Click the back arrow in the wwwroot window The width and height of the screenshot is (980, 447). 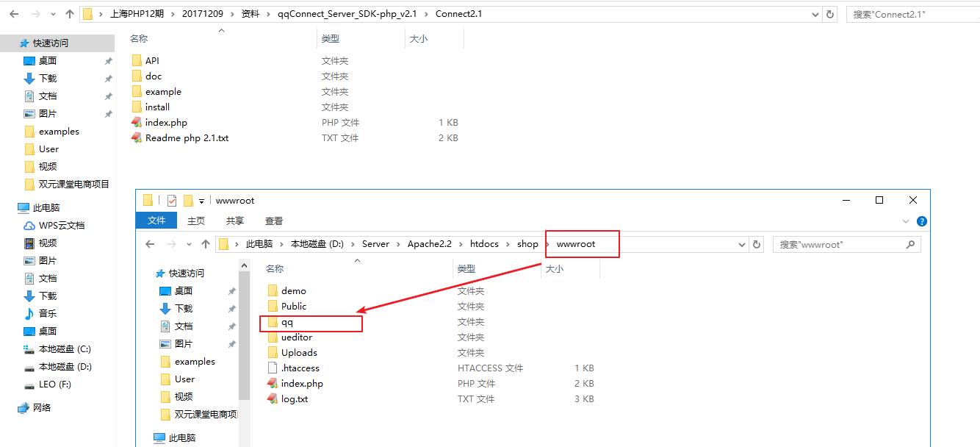[151, 244]
